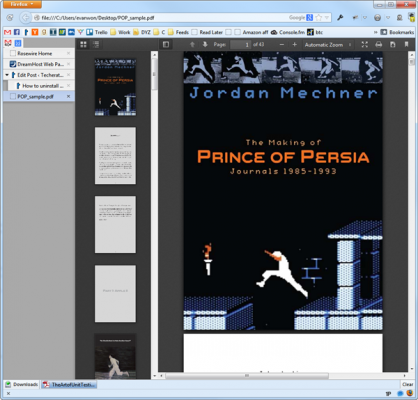Close the Rosewire Home tab
Image resolution: width=418 pixels, height=400 pixels.
68,53
